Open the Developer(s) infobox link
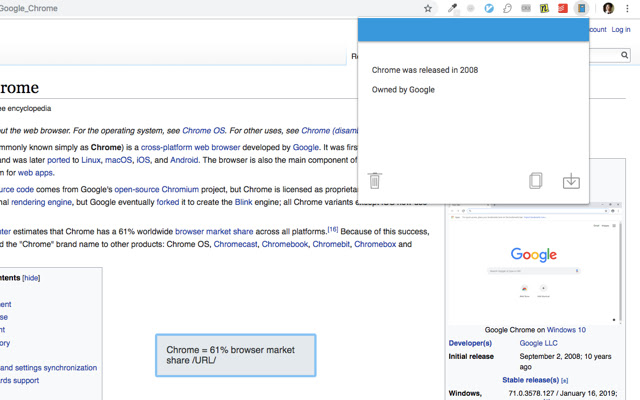This screenshot has width=640, height=400. click(x=470, y=343)
